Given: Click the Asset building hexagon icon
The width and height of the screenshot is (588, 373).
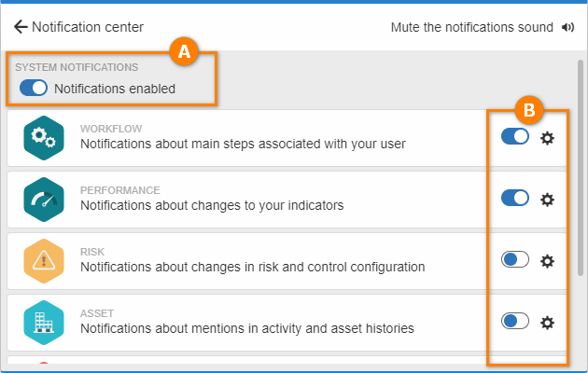Looking at the screenshot, I should point(44,323).
